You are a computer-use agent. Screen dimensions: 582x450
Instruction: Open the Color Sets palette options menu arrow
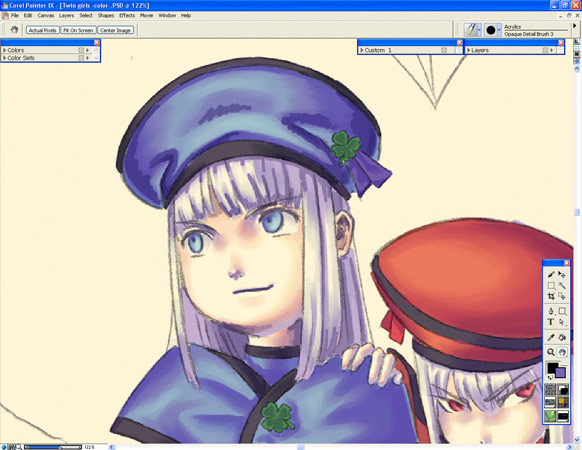coord(88,58)
